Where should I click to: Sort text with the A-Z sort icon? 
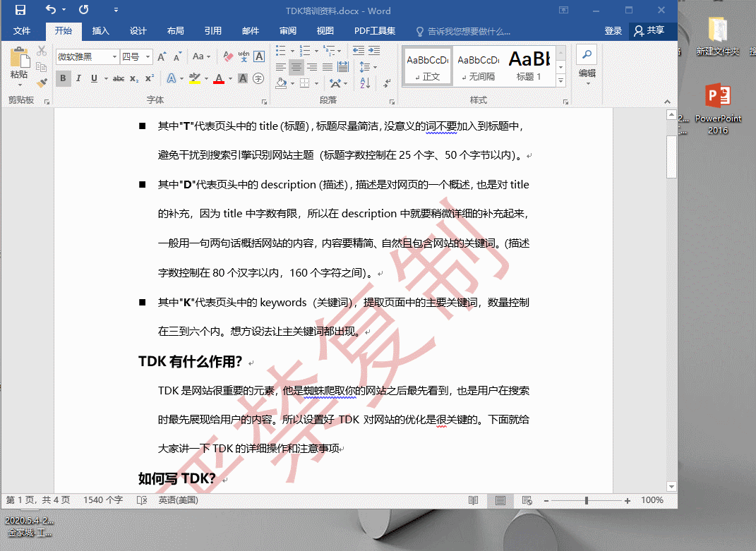[365, 83]
